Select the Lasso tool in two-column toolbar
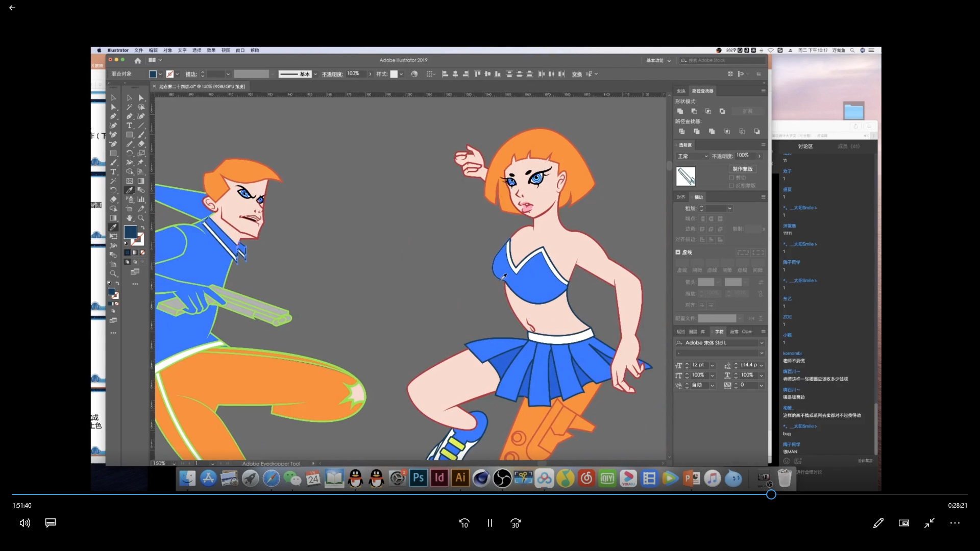The image size is (980, 551). (x=141, y=107)
